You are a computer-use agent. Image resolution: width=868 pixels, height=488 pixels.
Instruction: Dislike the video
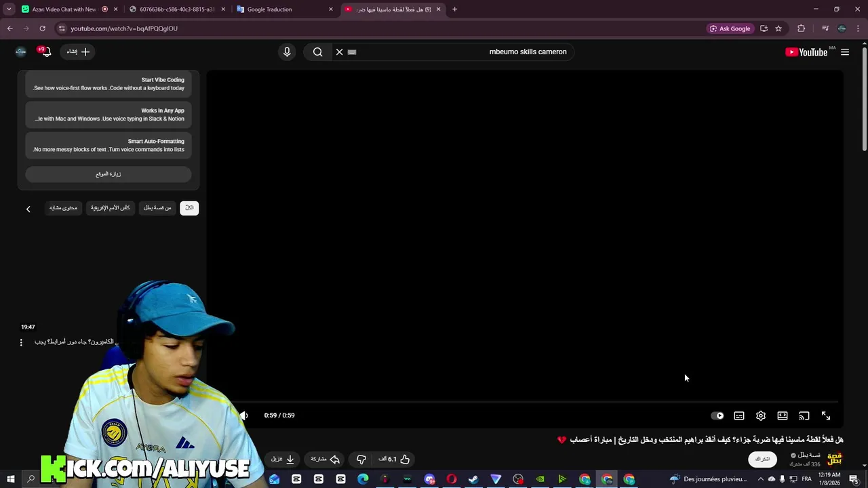361,459
